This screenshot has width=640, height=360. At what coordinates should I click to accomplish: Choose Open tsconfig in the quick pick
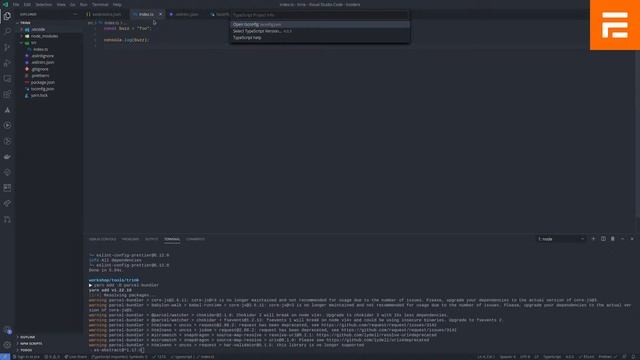pyautogui.click(x=320, y=24)
